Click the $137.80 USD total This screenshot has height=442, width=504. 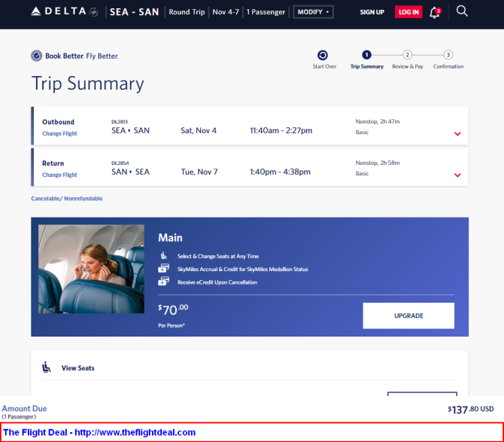pos(471,409)
